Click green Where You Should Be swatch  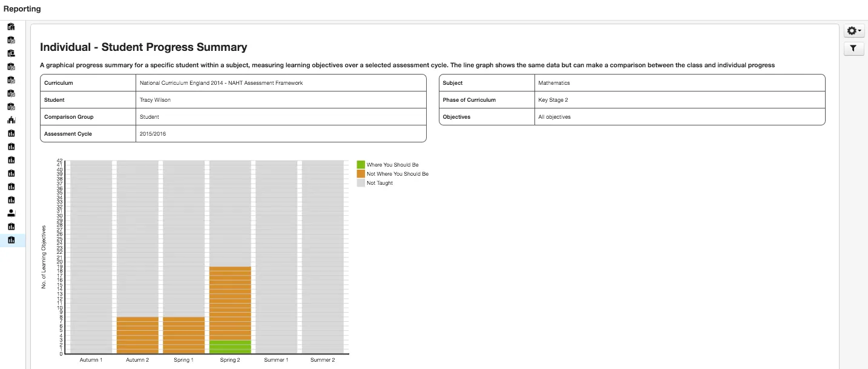tap(361, 165)
